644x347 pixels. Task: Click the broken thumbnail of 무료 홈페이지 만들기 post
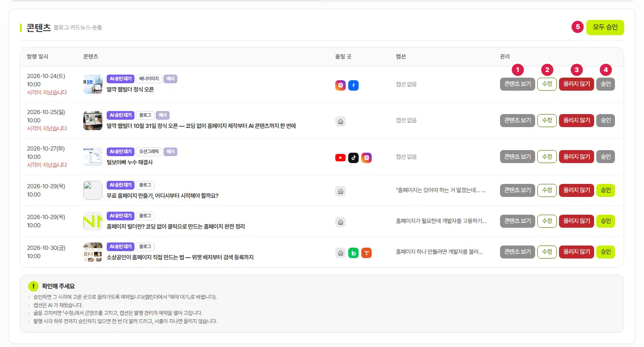click(93, 190)
